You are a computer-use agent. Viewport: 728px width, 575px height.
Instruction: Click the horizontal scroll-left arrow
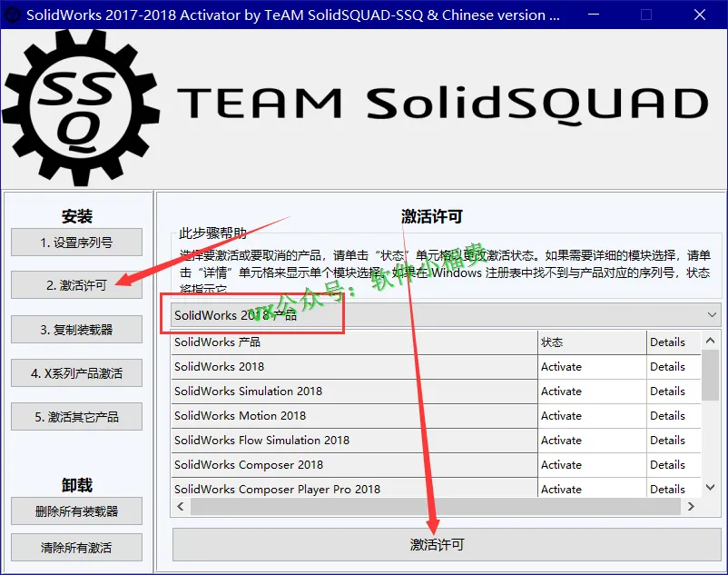(181, 506)
